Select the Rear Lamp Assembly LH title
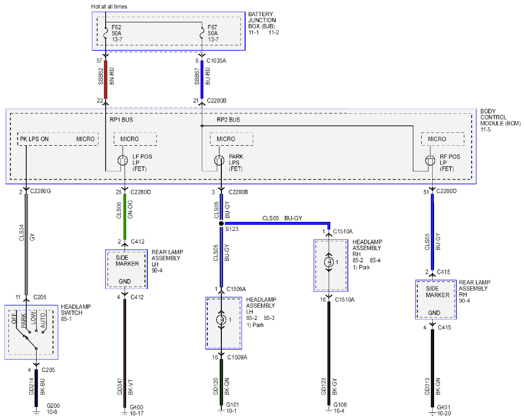The image size is (525, 420). [167, 258]
